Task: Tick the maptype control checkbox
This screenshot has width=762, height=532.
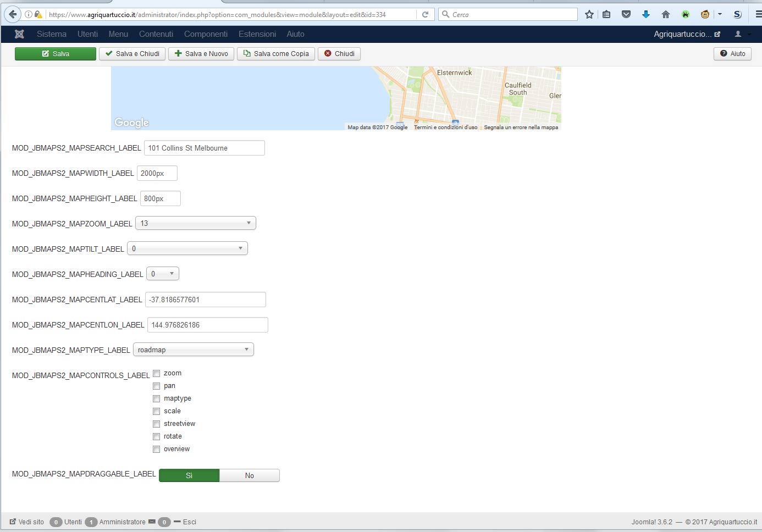Action: pos(156,398)
